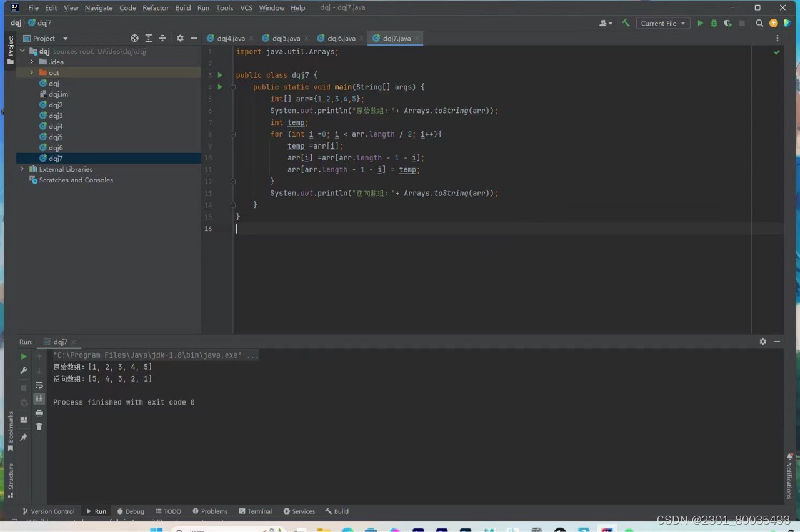
Task: Open the Notifications side panel
Action: pos(789,476)
